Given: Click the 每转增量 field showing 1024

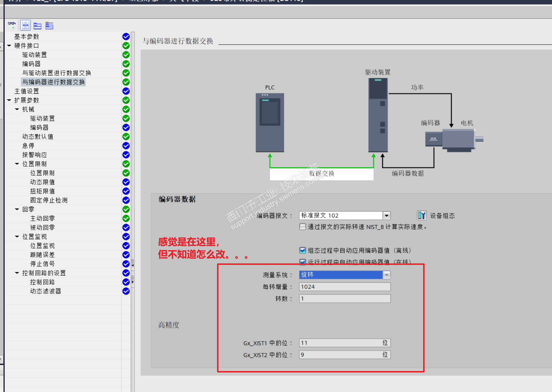Looking at the screenshot, I should tap(344, 287).
